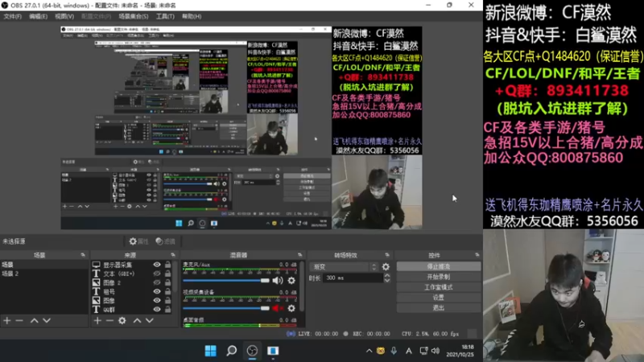Image resolution: width=644 pixels, height=362 pixels.
Task: Open the 场景集合(S) menu
Action: 134,16
